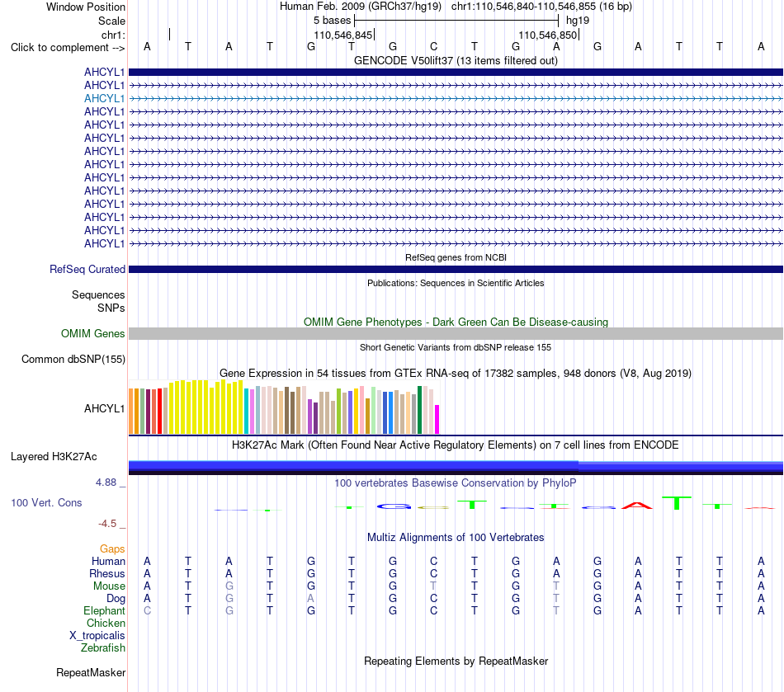Select the "X_tropicalis" alignment row label
The width and height of the screenshot is (784, 692).
tap(97, 636)
